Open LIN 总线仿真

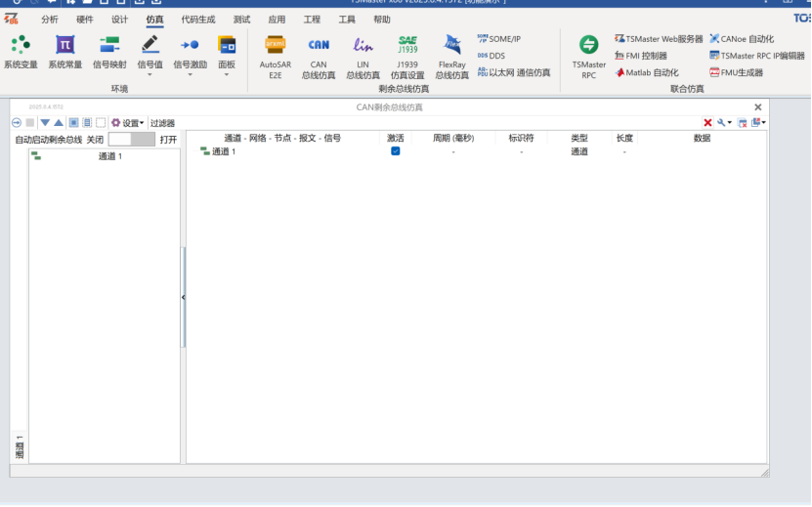point(363,57)
